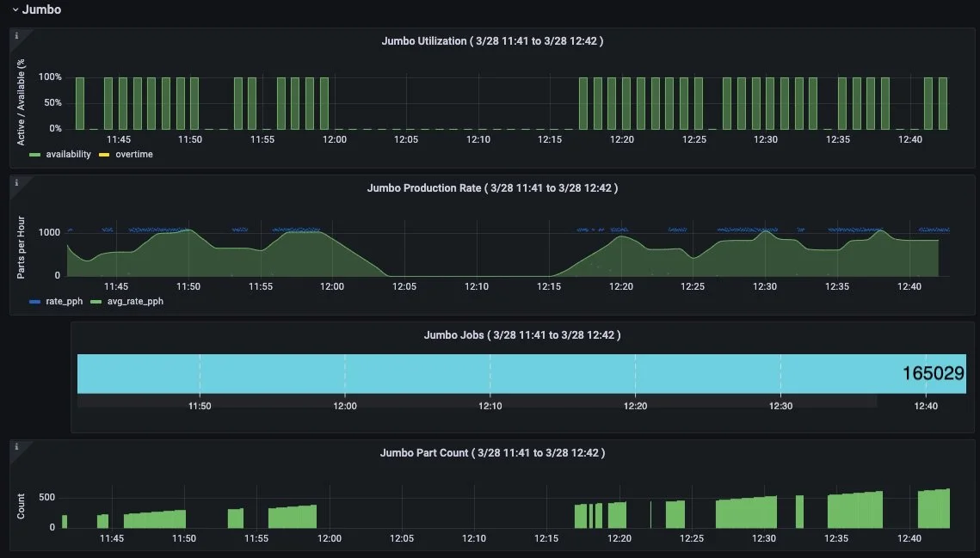Image resolution: width=980 pixels, height=558 pixels.
Task: Open info icon on Jumbo Part Count panel
Action: click(16, 447)
